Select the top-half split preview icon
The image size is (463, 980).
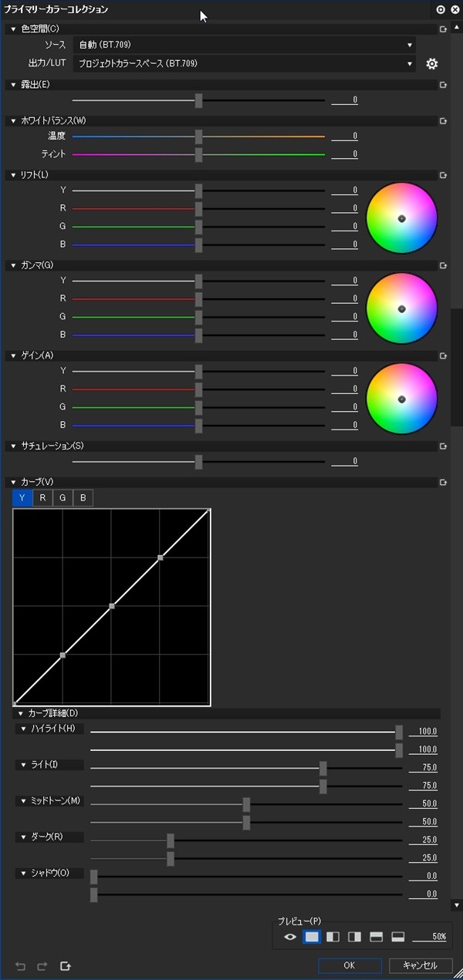point(377,937)
